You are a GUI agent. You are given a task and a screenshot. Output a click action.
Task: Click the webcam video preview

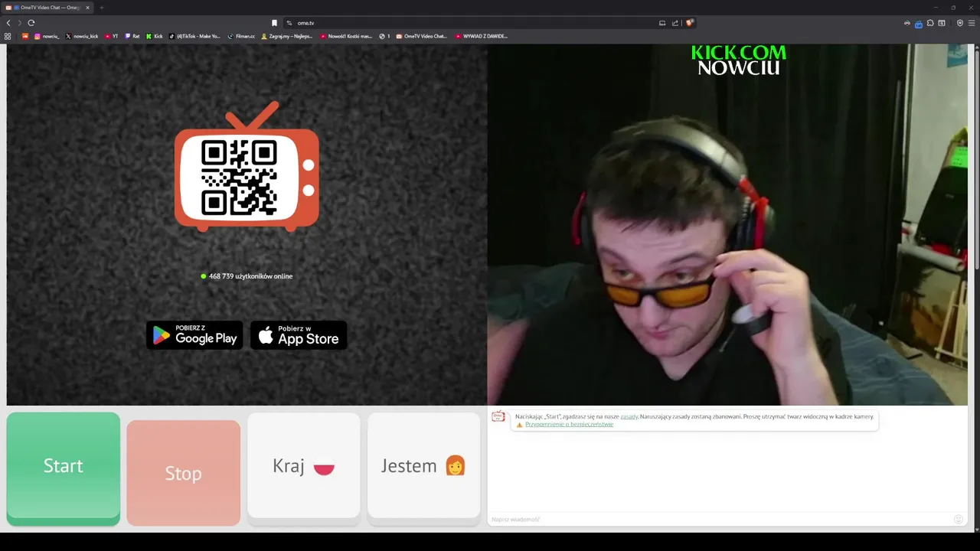pyautogui.click(x=727, y=224)
